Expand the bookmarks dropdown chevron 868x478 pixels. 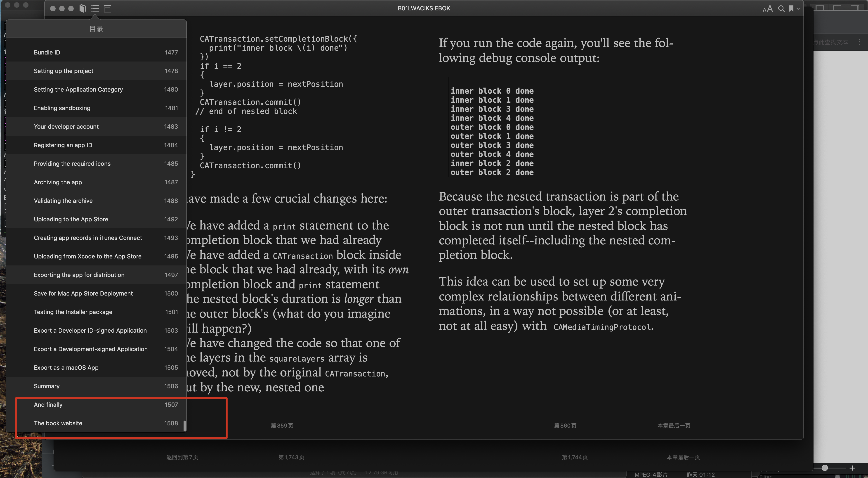click(x=798, y=9)
